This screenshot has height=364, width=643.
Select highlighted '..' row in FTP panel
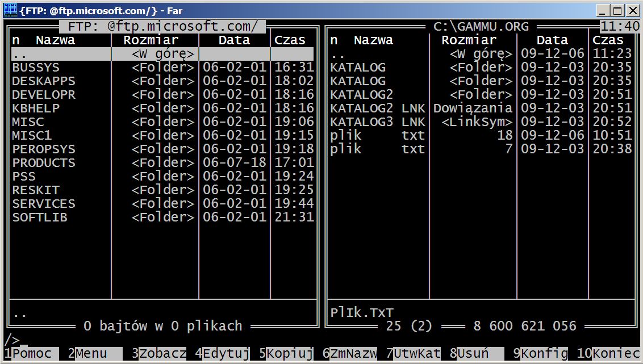163,54
